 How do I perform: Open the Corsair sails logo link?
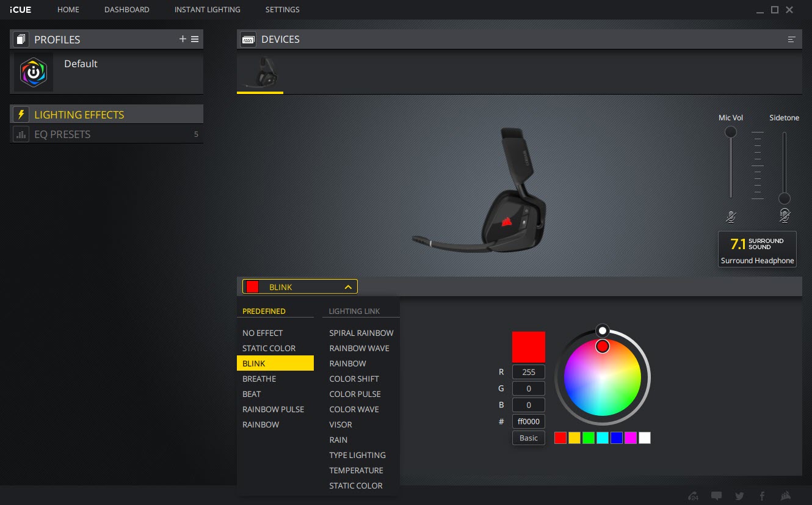click(787, 496)
